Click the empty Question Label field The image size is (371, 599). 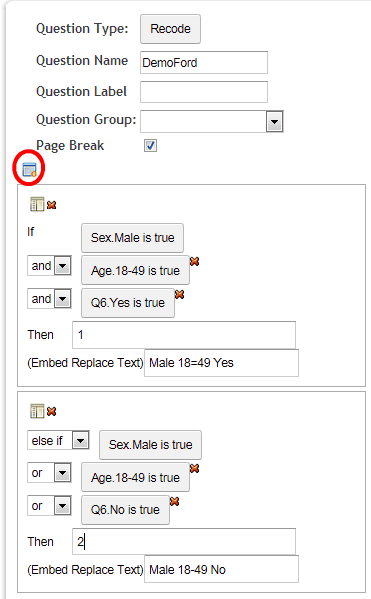[204, 92]
